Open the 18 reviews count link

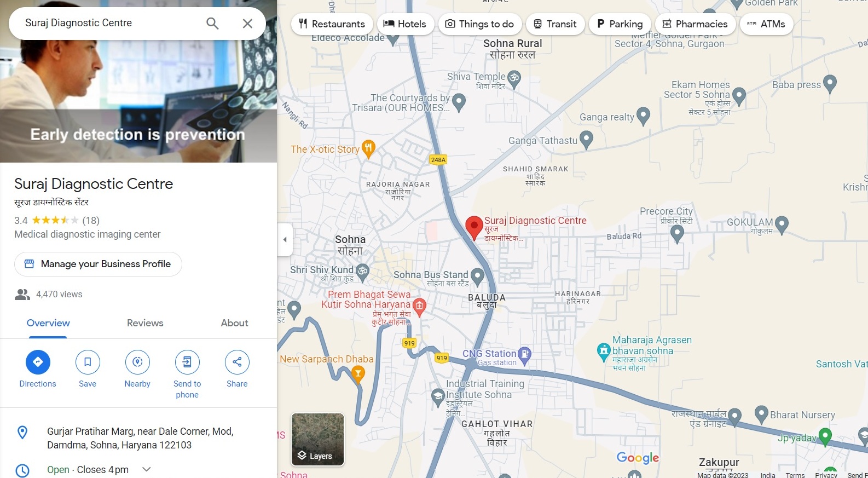[91, 221]
